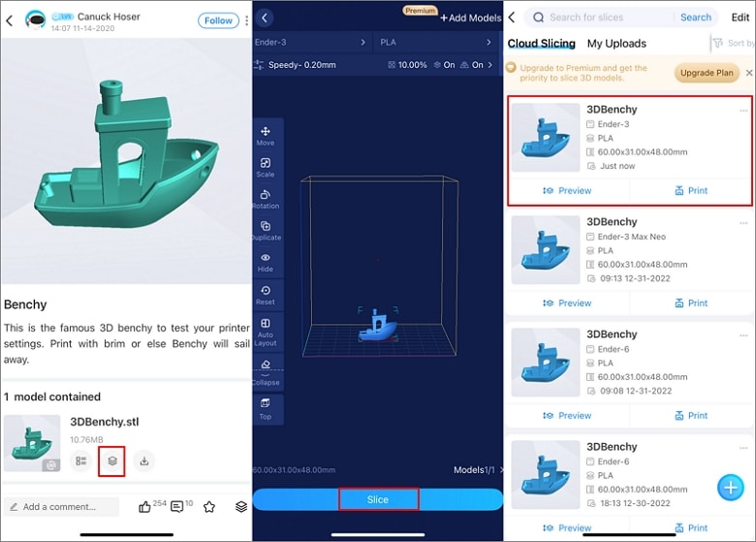Preview the 09:08 12-31-2022 Ender-6 slice
The height and width of the screenshot is (542, 756).
click(x=567, y=415)
